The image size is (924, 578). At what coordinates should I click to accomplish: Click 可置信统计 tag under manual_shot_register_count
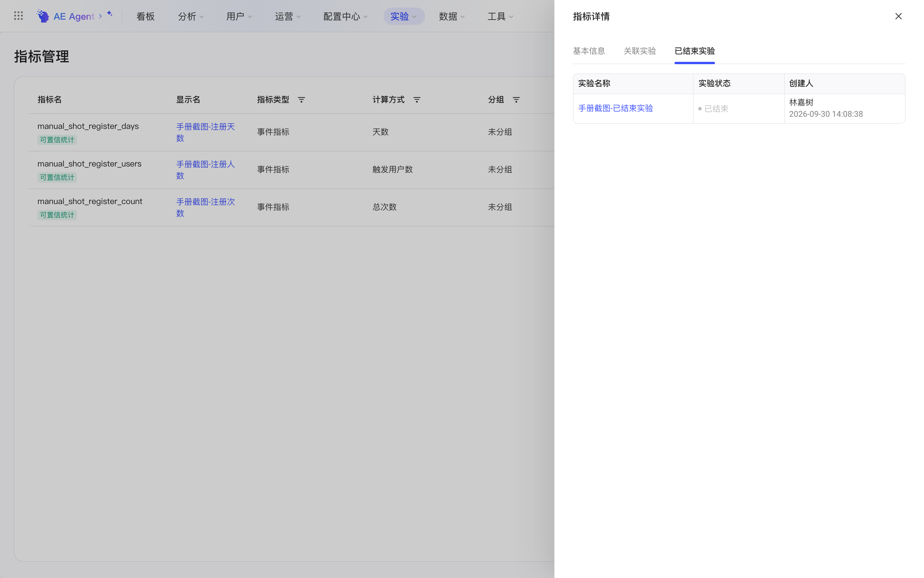coord(57,215)
